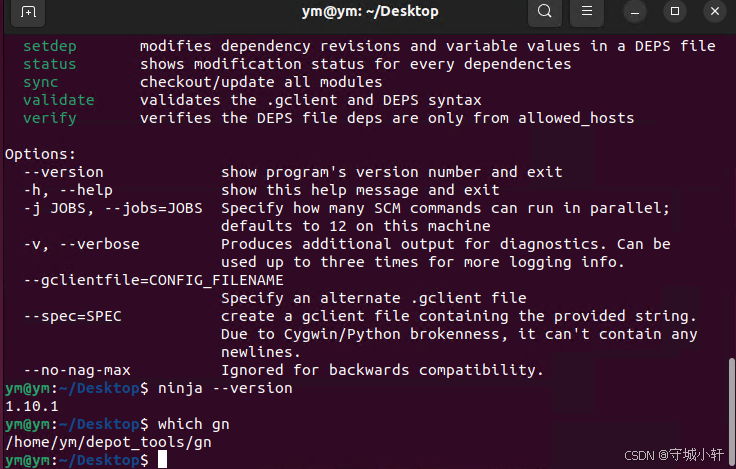Click the '/home/ym/depot_tools/gn' path output
This screenshot has width=736, height=469.
108,442
